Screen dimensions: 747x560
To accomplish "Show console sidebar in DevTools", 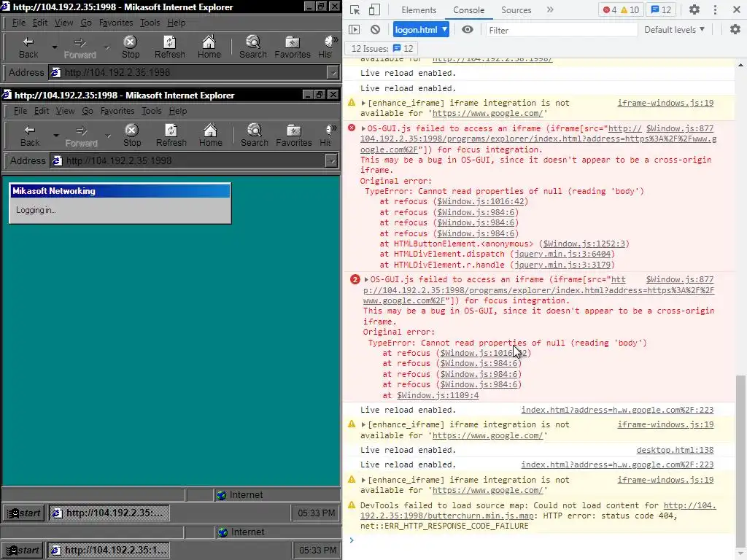I will (354, 29).
